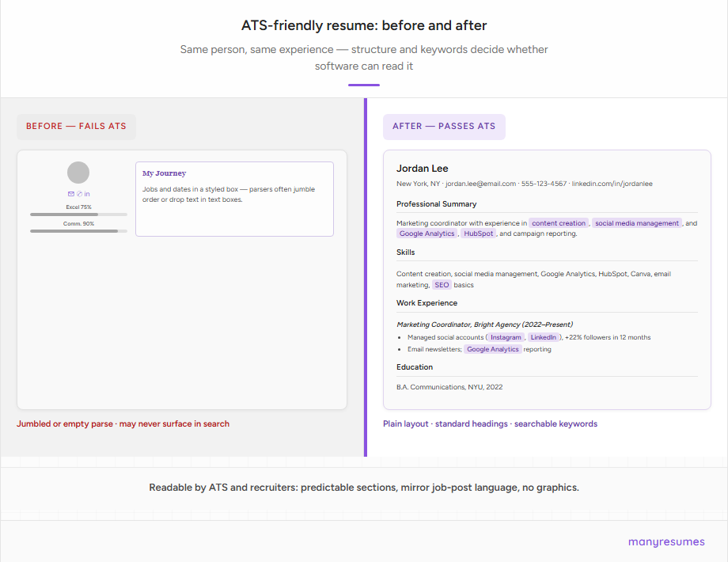Select the SEO chip in the Skills section
Image resolution: width=728 pixels, height=562 pixels.
442,284
